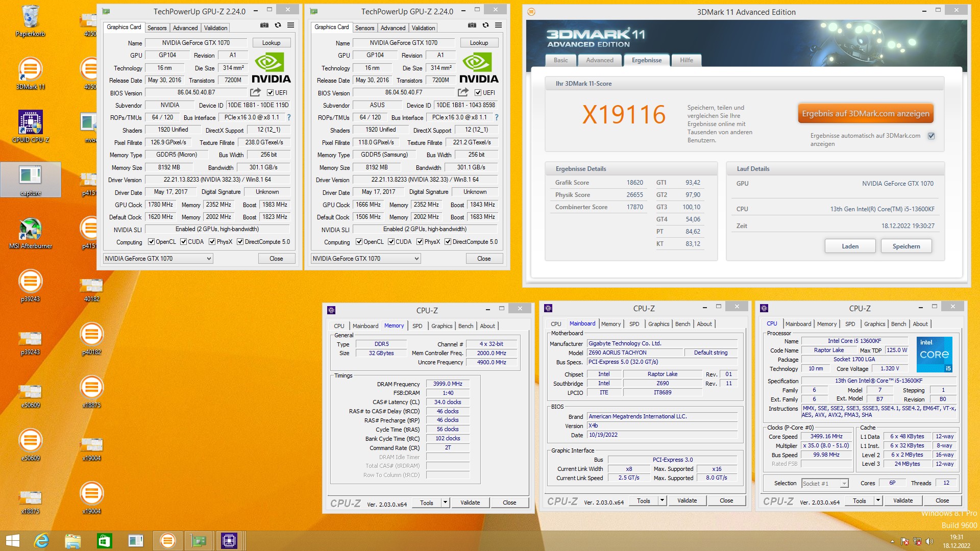Open the hamburger menu in right GPU-Z
Screen dimensions: 980x551
(x=498, y=25)
